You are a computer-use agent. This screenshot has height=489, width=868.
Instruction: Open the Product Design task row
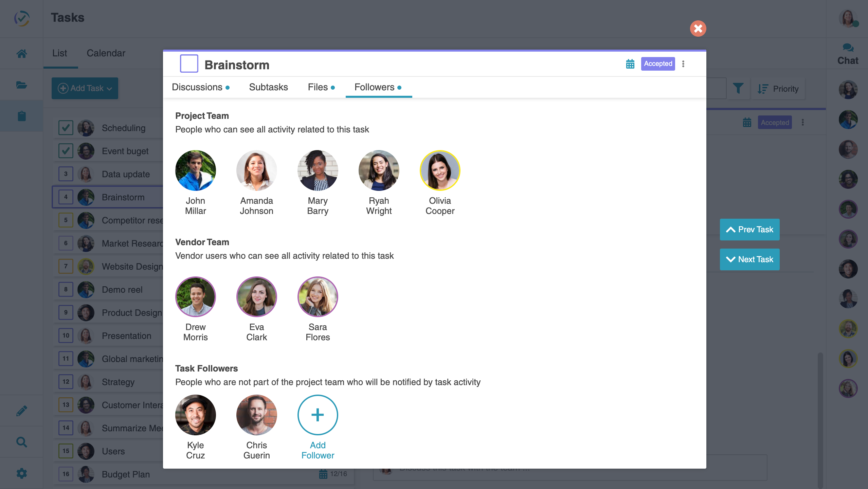(x=109, y=313)
